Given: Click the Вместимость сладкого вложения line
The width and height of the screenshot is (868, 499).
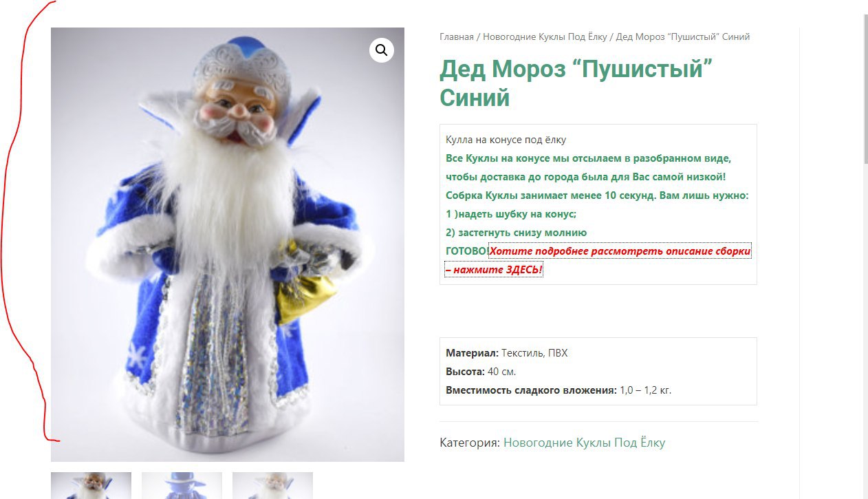Looking at the screenshot, I should pyautogui.click(x=558, y=390).
